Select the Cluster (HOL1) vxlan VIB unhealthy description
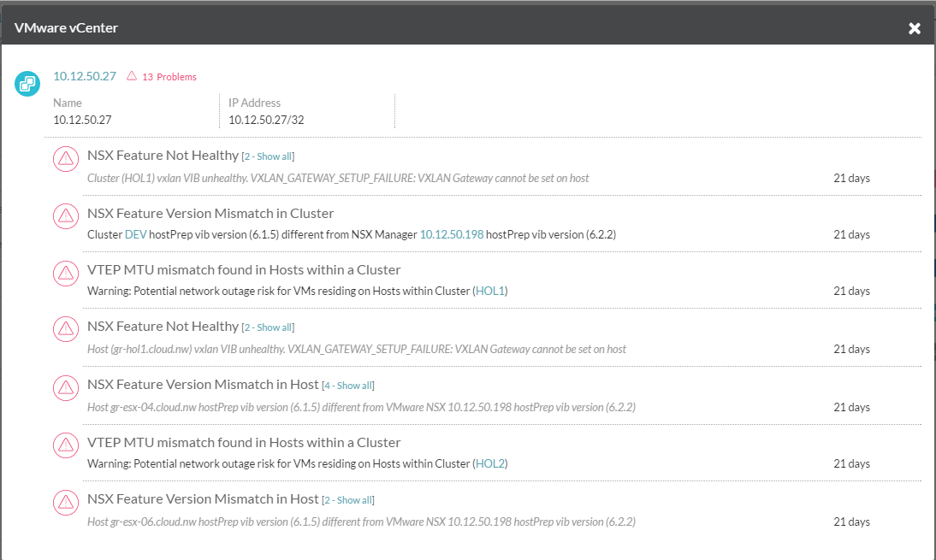Viewport: 936px width, 560px height. pyautogui.click(x=338, y=179)
